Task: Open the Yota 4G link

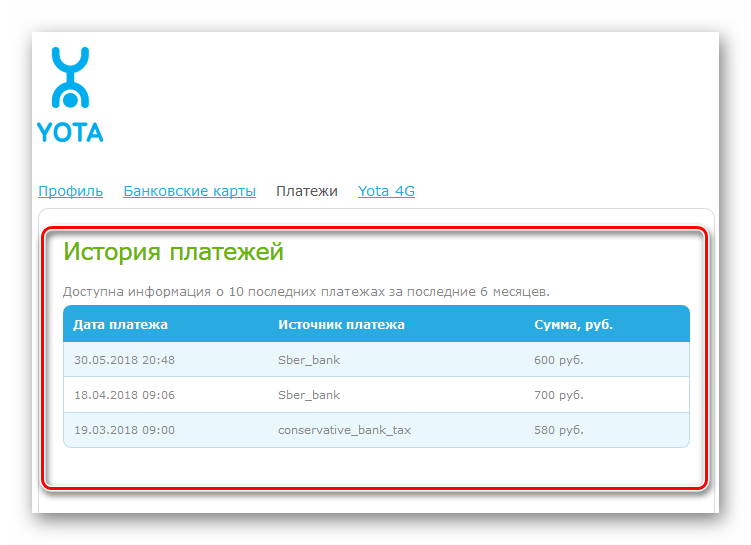Action: [x=386, y=191]
